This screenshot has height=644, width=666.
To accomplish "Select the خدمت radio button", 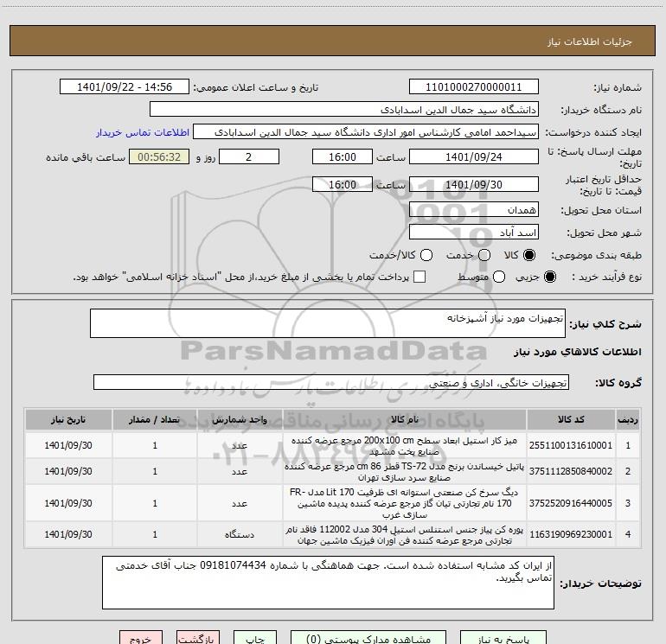I will click(x=484, y=255).
